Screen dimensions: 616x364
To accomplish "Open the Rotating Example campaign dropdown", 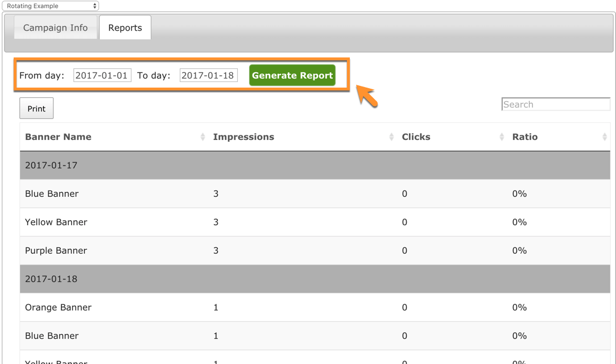I will [50, 6].
